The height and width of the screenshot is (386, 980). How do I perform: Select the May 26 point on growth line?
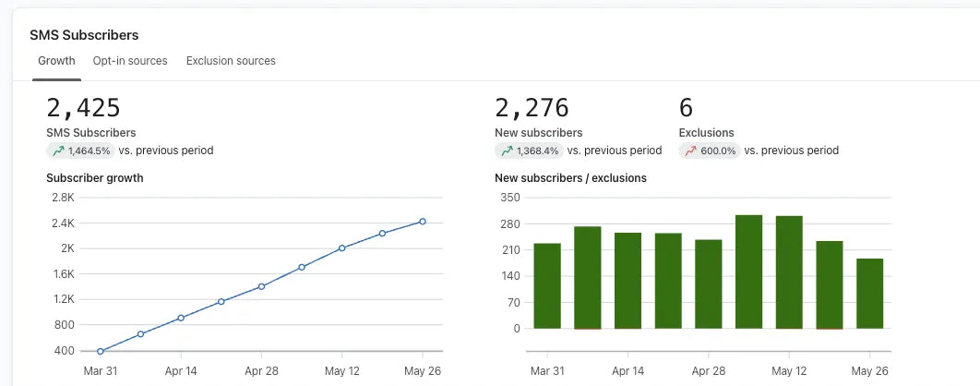423,221
